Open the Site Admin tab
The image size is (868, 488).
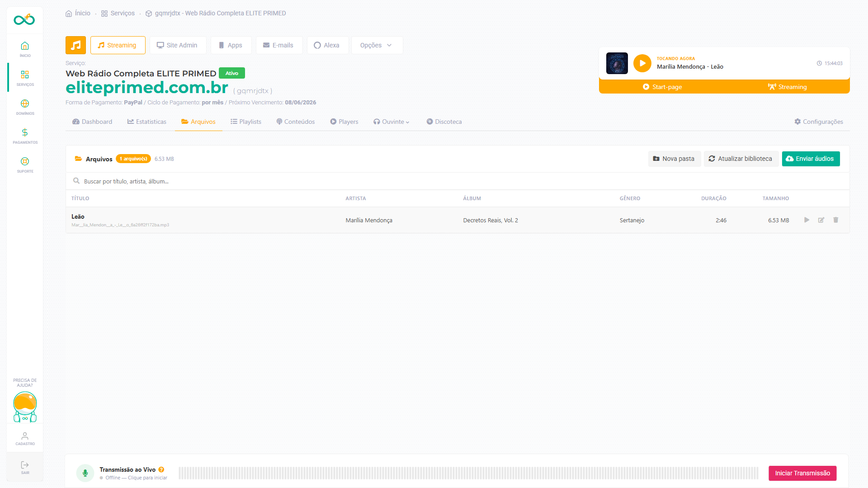click(x=178, y=45)
